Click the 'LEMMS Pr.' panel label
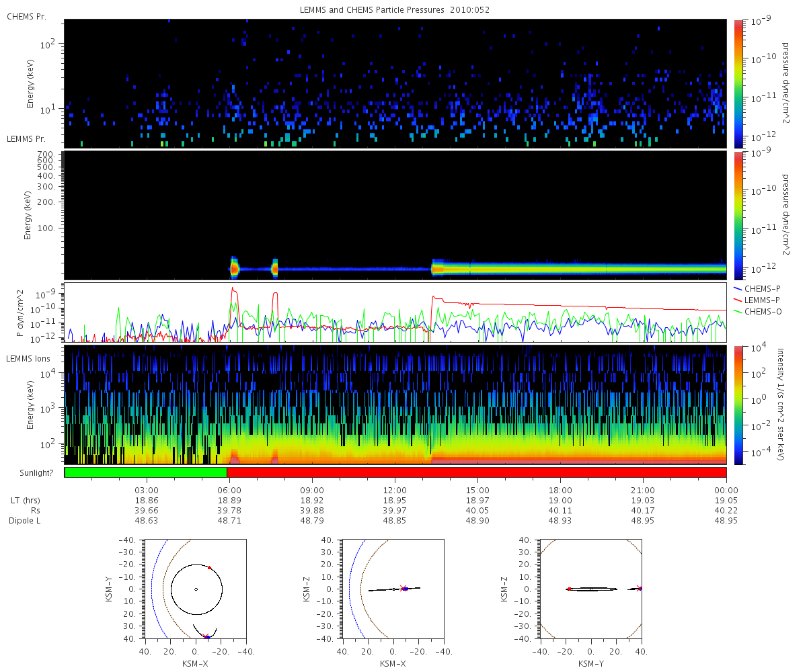The width and height of the screenshot is (807, 672). click(x=26, y=139)
